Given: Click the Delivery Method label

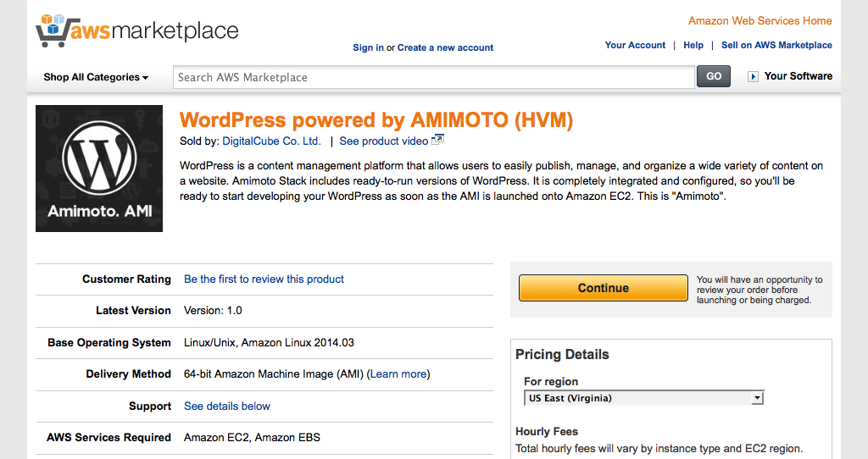Looking at the screenshot, I should tap(129, 374).
